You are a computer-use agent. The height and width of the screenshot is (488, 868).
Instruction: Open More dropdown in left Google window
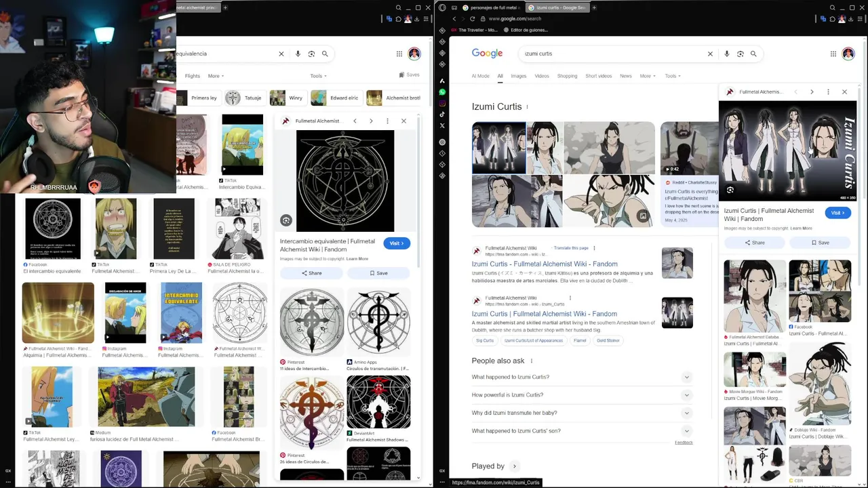point(216,76)
